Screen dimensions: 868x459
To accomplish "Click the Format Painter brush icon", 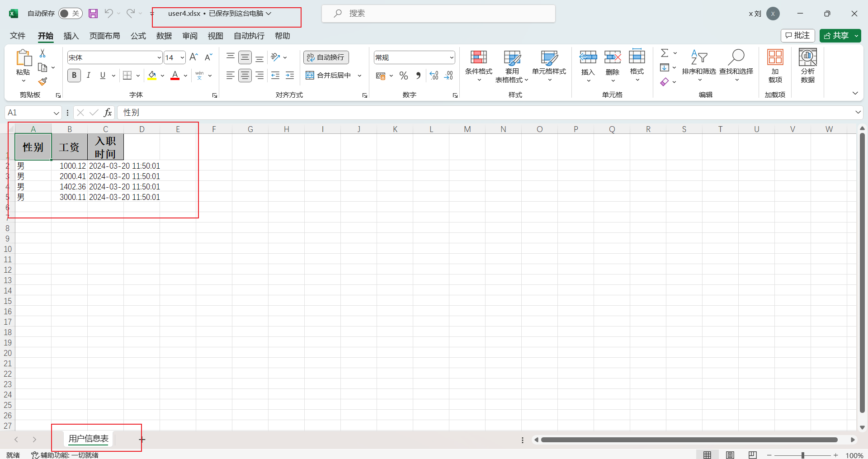I will point(42,82).
